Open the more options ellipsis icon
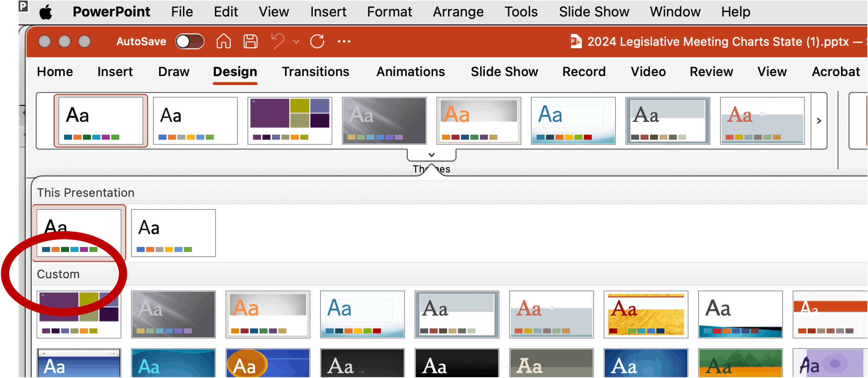 click(x=344, y=41)
